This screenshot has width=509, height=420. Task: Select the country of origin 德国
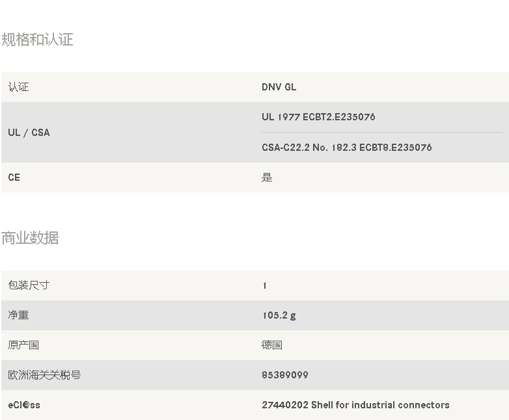pos(271,345)
